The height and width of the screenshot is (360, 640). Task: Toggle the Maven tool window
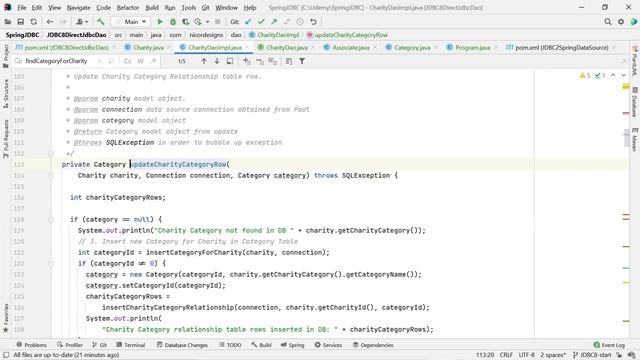tap(634, 139)
